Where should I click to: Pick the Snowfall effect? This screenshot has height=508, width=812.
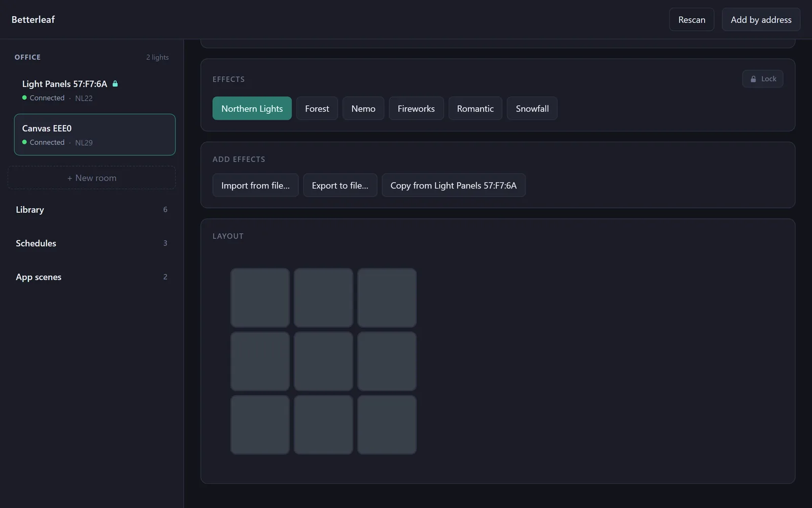(532, 108)
